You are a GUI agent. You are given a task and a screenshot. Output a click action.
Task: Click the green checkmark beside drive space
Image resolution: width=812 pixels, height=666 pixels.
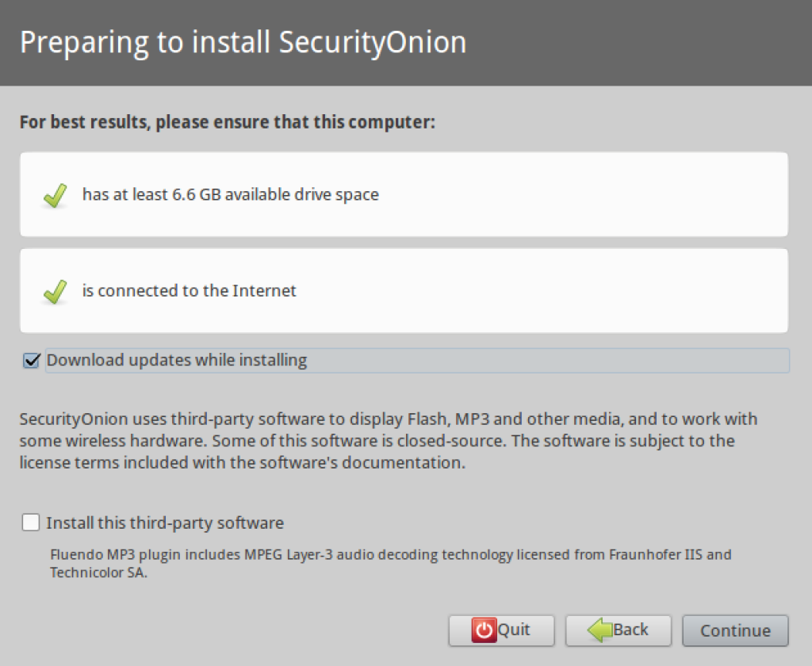[55, 195]
